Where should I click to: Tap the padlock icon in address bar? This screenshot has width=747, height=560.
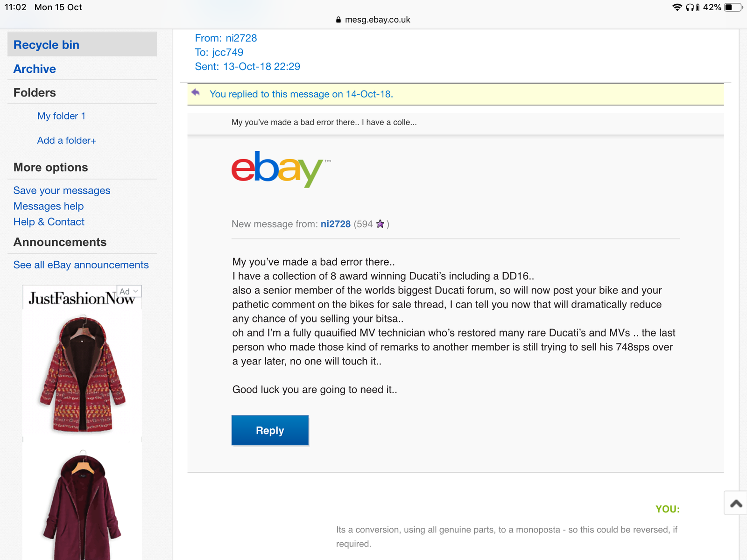point(338,20)
